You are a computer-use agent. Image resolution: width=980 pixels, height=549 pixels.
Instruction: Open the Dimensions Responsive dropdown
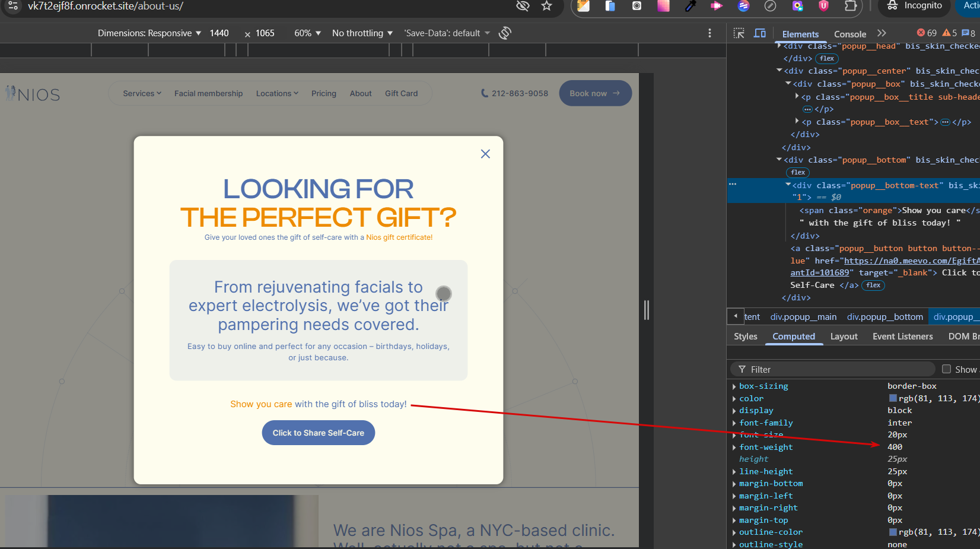tap(149, 33)
